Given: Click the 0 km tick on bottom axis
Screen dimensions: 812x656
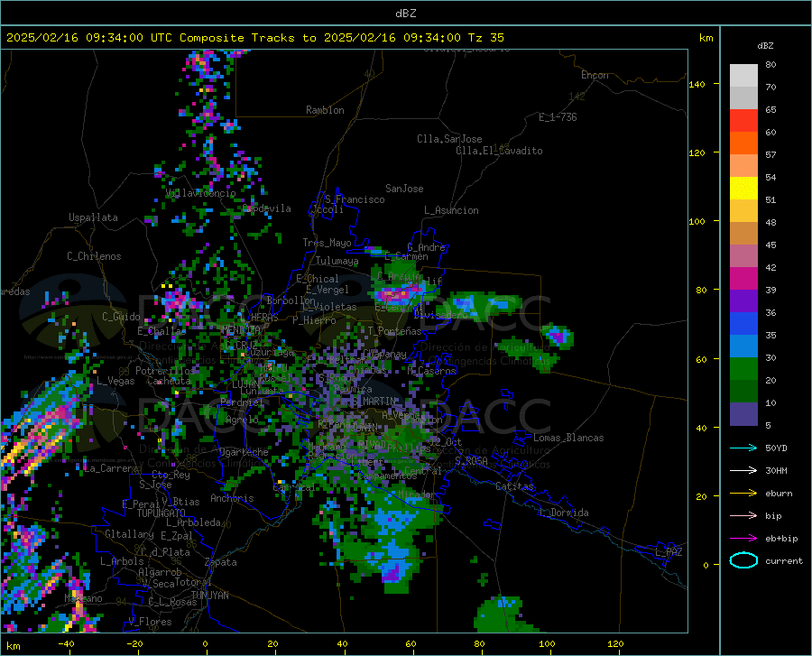Looking at the screenshot, I should [206, 643].
